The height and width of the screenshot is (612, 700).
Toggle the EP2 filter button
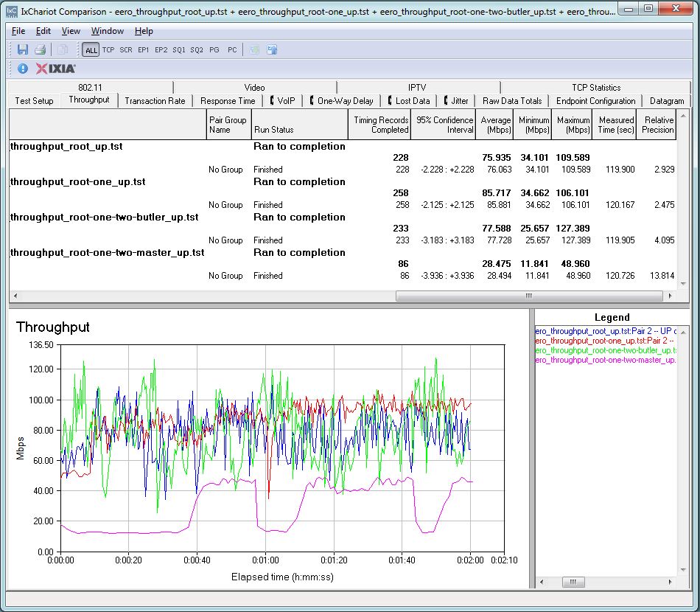point(161,50)
